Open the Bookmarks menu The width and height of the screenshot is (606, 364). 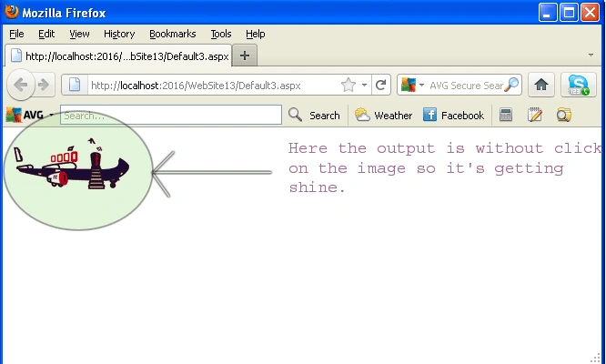[x=172, y=34]
